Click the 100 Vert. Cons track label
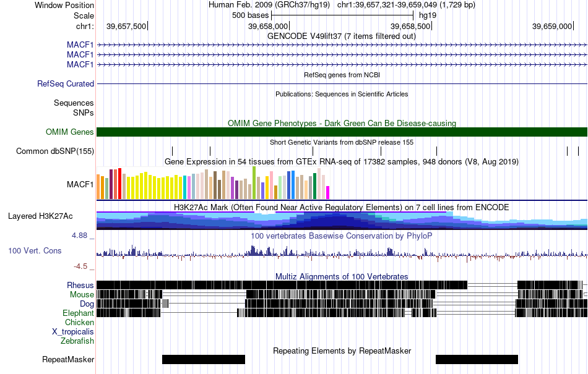The image size is (588, 374). [35, 251]
